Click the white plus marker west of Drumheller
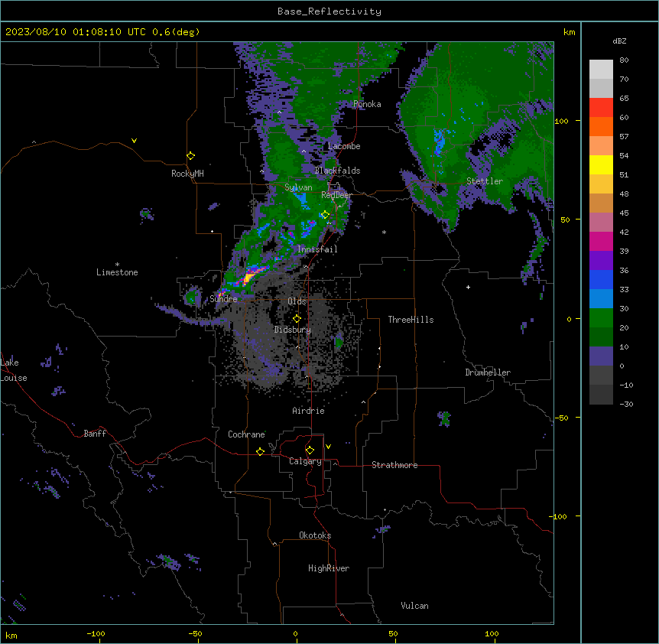The image size is (659, 644). [x=468, y=287]
